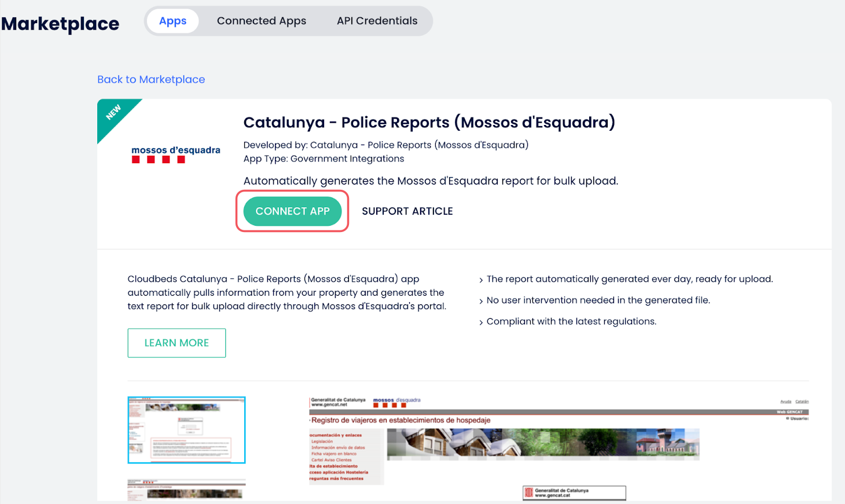Image resolution: width=845 pixels, height=504 pixels.
Task: Select the second partially visible screenshot thumbnail
Action: (x=186, y=490)
